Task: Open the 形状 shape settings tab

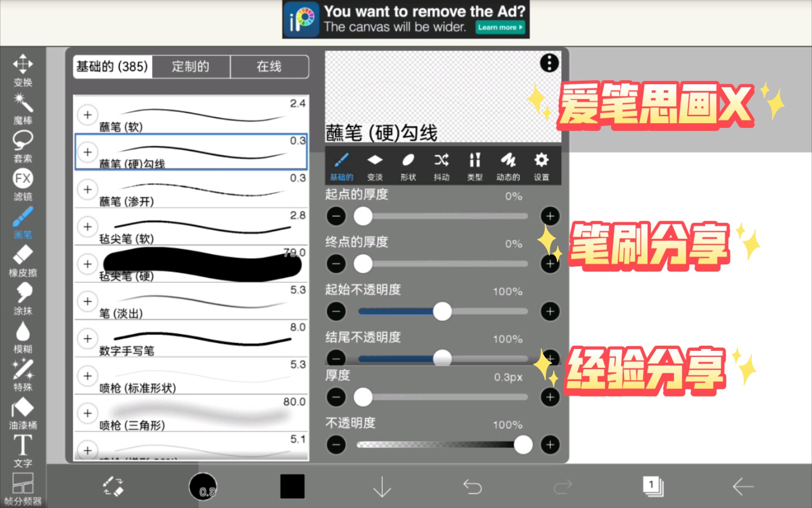Action: click(408, 167)
